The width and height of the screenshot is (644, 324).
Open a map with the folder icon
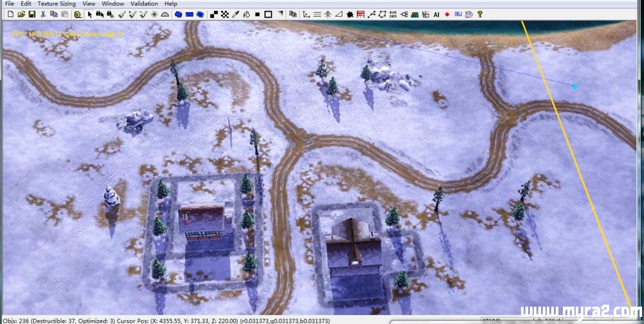tap(21, 14)
